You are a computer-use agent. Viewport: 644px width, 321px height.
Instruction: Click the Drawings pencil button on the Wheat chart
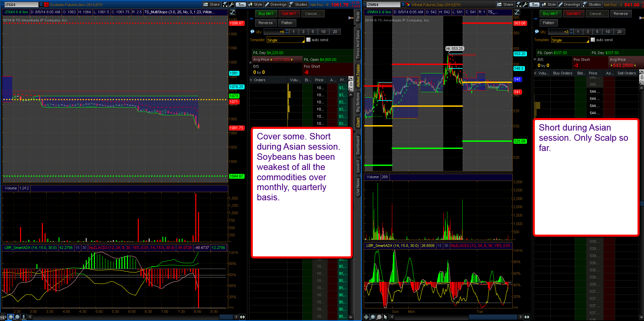(569, 4)
